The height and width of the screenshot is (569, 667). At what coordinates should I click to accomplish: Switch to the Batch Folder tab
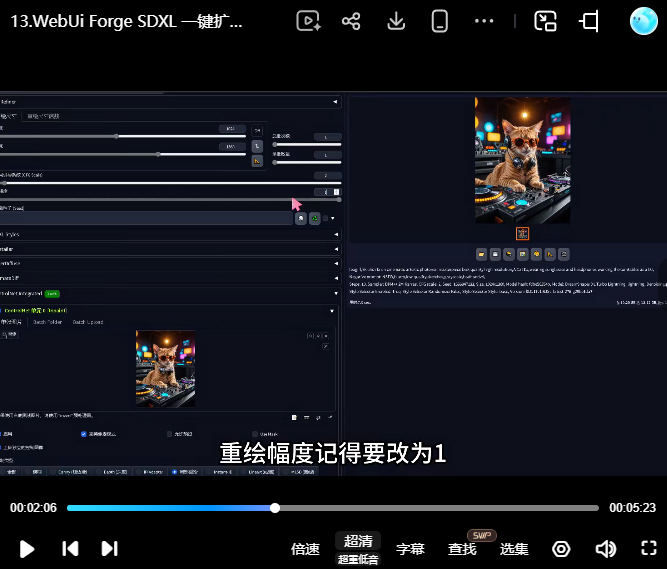point(48,322)
